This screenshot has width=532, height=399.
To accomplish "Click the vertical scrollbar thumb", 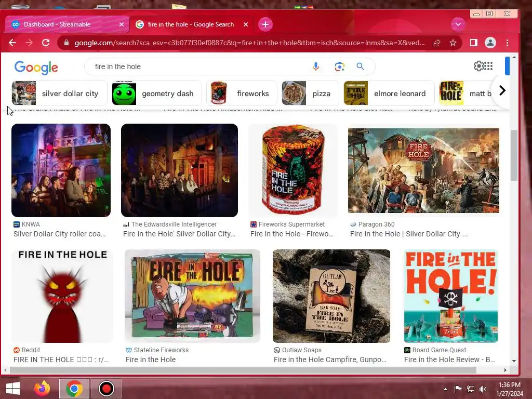I will [514, 155].
